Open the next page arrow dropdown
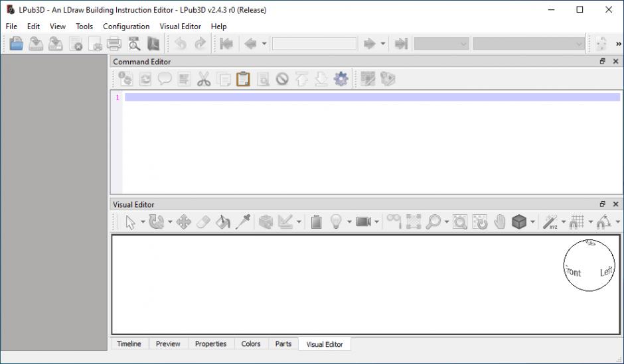Screen dimensions: 624x364 tap(383, 43)
